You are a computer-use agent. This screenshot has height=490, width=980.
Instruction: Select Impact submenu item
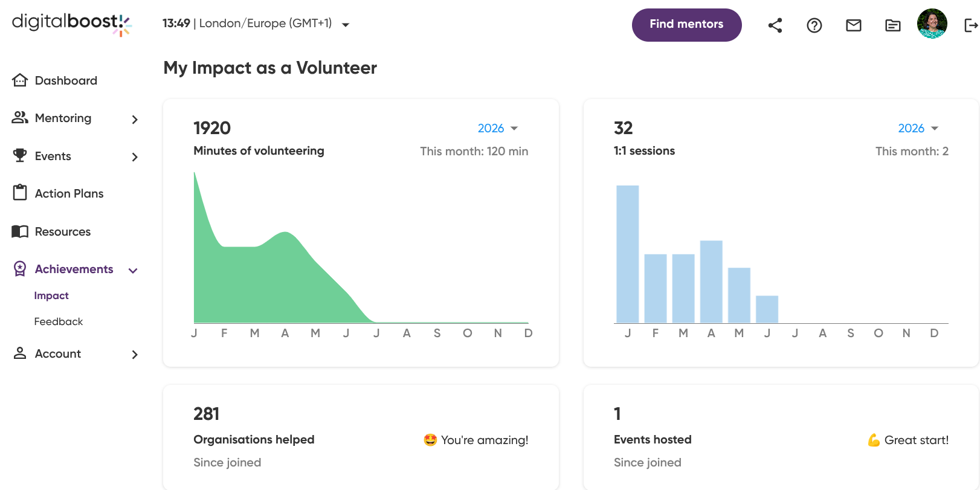pyautogui.click(x=51, y=295)
